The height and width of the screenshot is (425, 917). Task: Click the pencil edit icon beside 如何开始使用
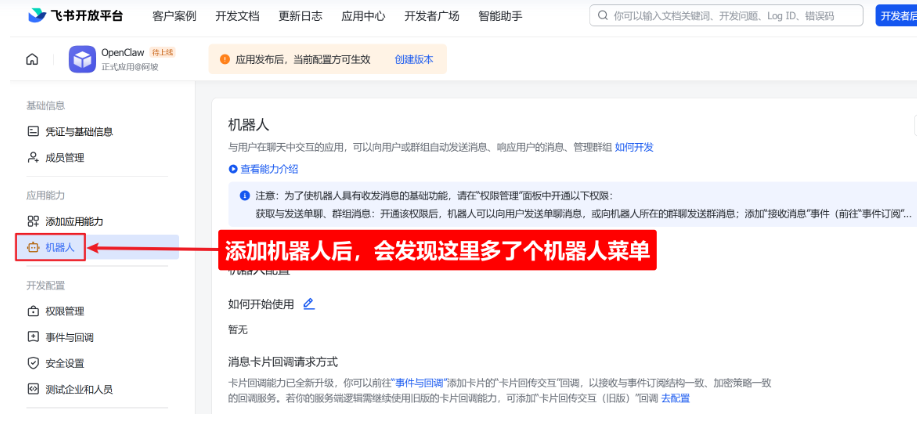(309, 303)
